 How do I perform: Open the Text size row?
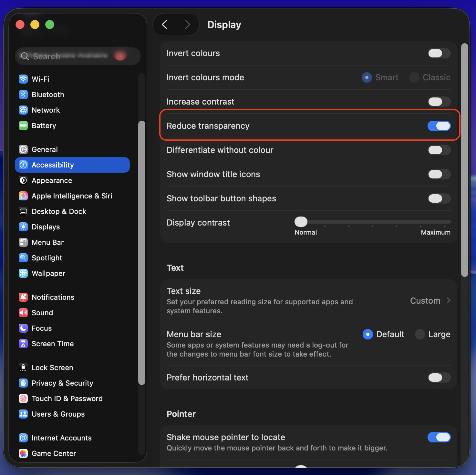(309, 301)
